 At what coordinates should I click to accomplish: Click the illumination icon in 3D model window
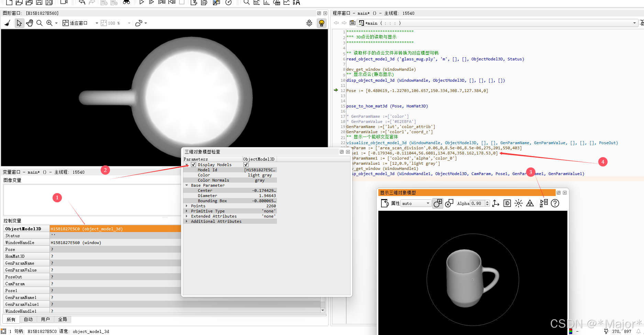[x=518, y=203]
